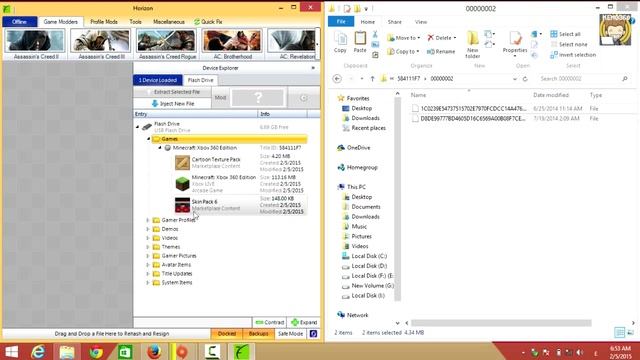This screenshot has width=640, height=360.
Task: Select the 1 Device Loaded tab
Action: pos(158,80)
